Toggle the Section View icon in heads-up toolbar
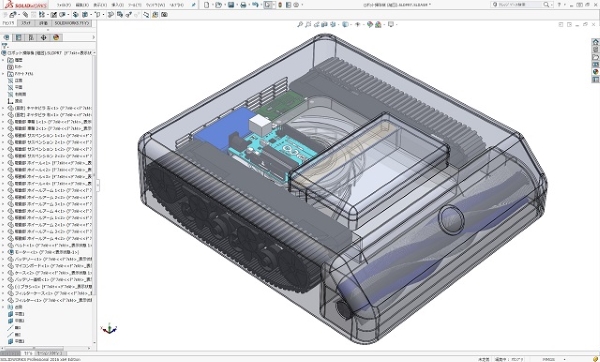Viewport: 600px width, 362px height. point(324,24)
